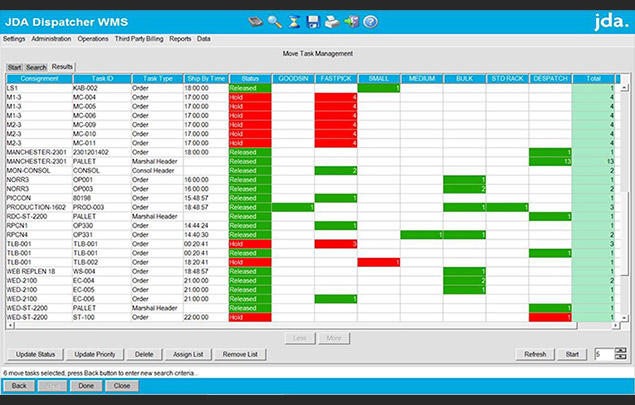Click the table's vertical scrollbar up arrow

[x=624, y=87]
